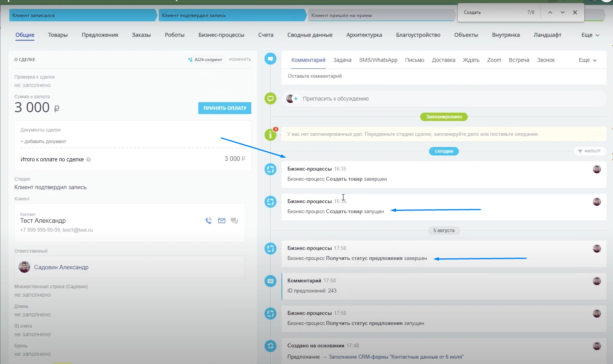Image resolution: width=613 pixels, height=364 pixels.
Task: Expand the Еще menu in timeline actions
Action: pos(587,60)
